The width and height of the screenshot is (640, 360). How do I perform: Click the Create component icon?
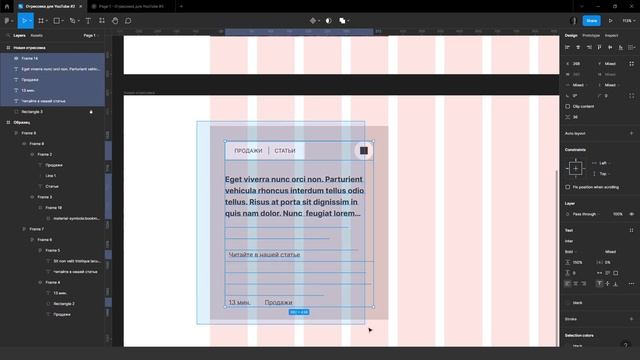coord(313,21)
